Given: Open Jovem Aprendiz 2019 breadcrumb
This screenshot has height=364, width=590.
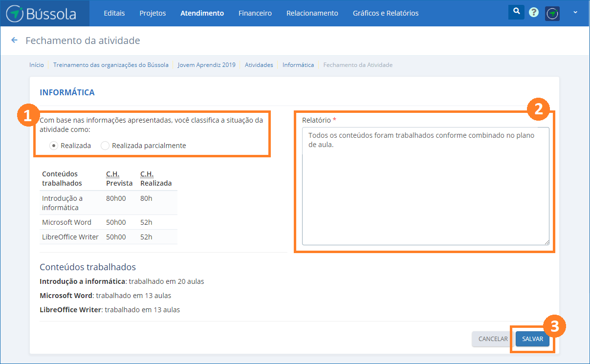Looking at the screenshot, I should pos(207,64).
